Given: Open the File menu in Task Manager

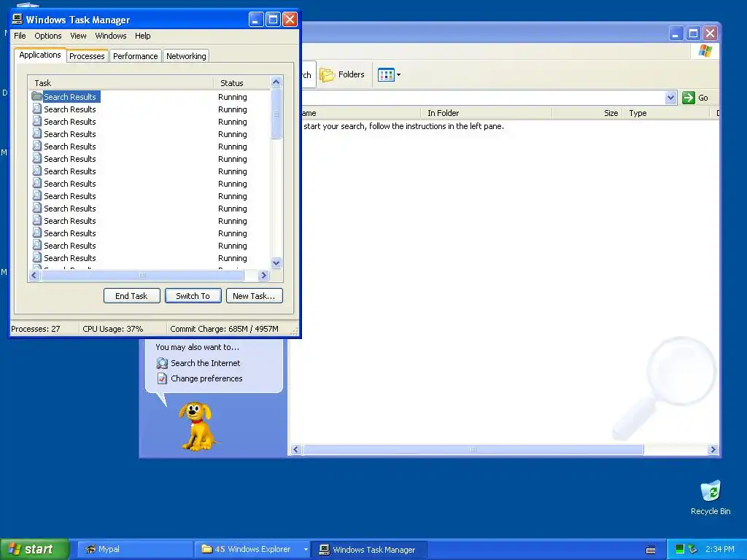Looking at the screenshot, I should click(20, 36).
